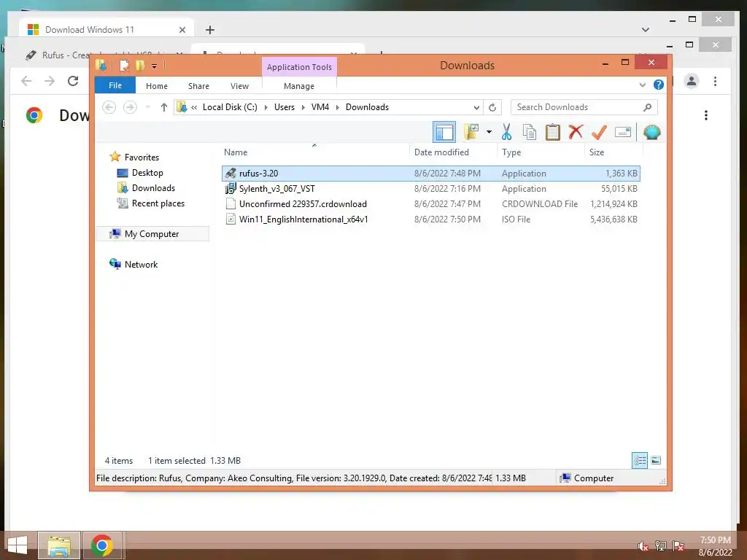Select rufus-3.20 file
This screenshot has width=747, height=560.
tap(430, 174)
